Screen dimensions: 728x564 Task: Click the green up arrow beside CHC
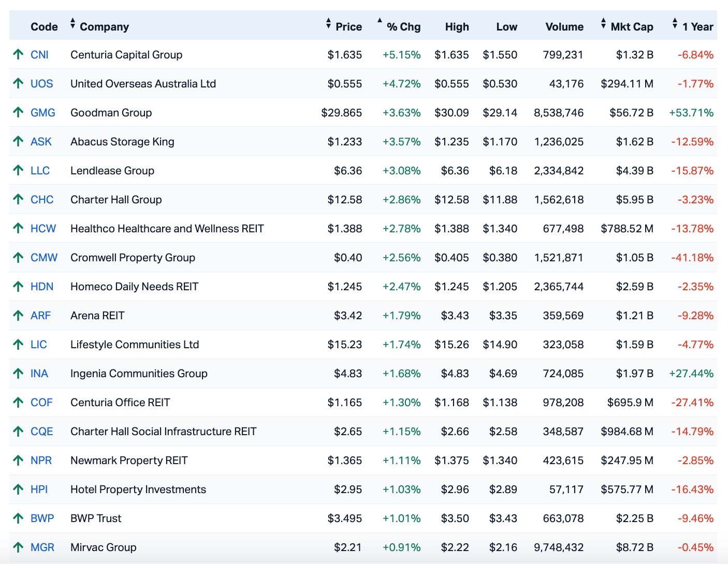coord(18,199)
